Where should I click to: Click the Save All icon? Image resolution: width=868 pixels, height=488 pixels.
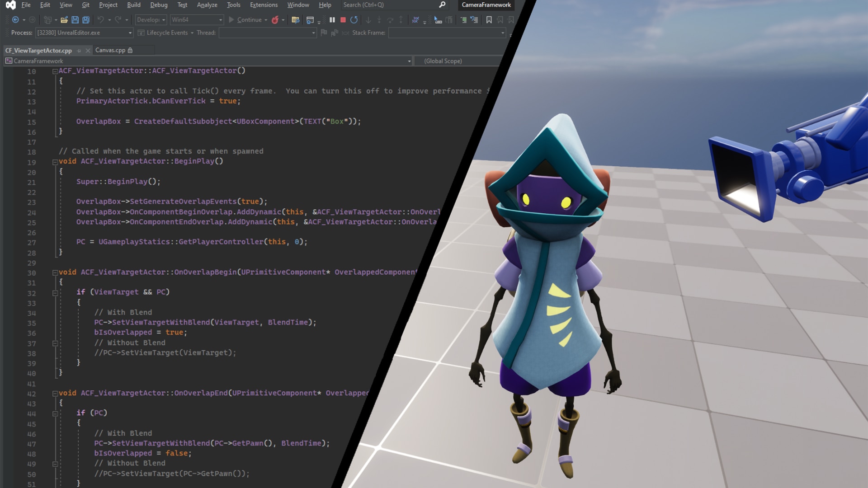[x=86, y=20]
